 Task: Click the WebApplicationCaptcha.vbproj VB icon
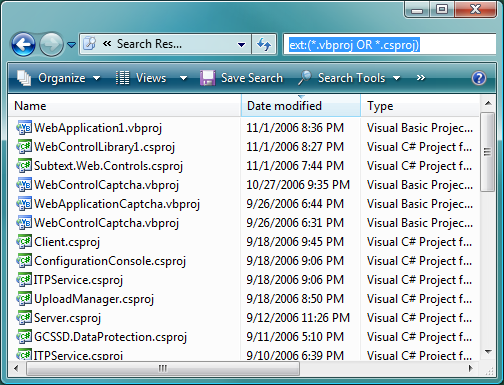(x=24, y=204)
